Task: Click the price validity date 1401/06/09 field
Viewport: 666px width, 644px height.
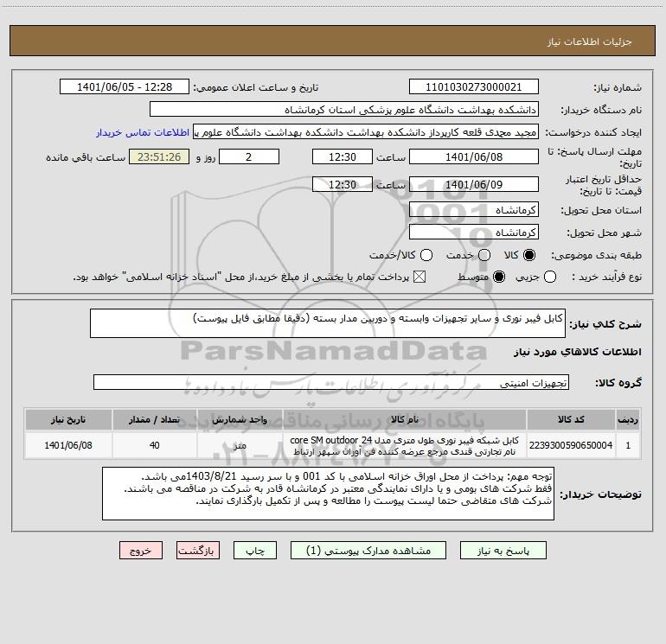Action: 474,185
